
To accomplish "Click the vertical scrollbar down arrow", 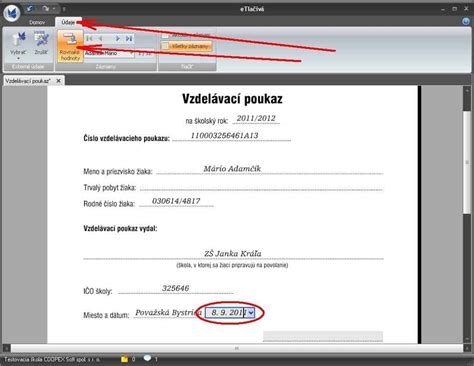I will (467, 339).
